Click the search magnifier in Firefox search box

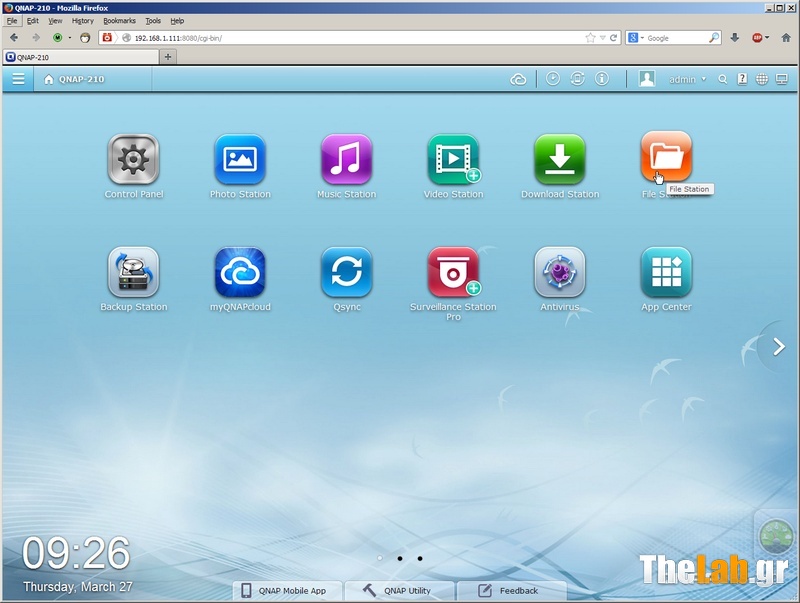(x=714, y=38)
